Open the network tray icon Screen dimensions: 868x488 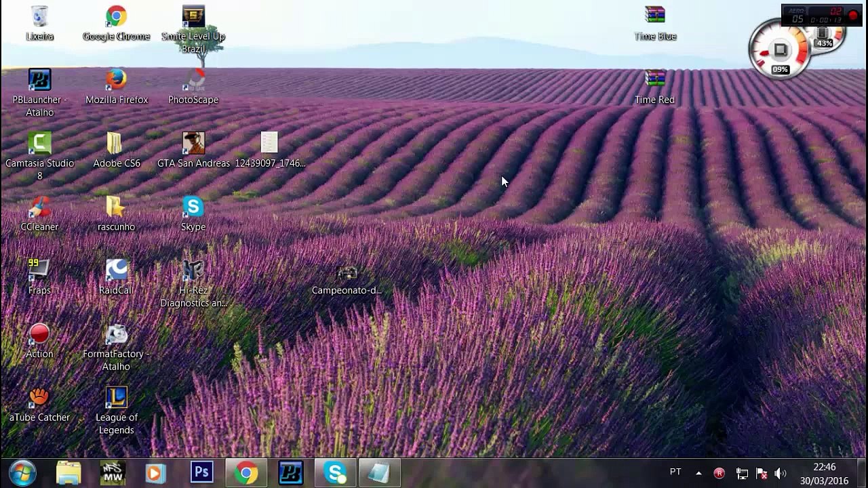pos(742,473)
